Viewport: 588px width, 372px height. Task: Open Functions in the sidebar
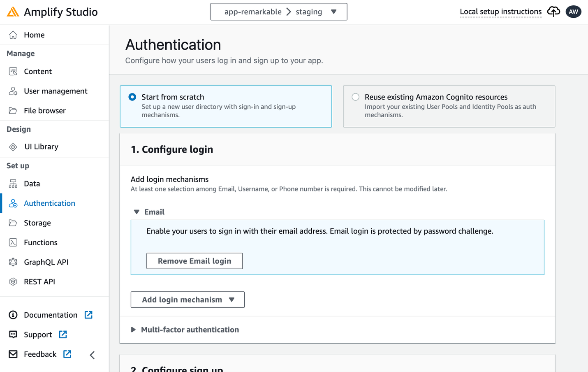click(x=41, y=242)
